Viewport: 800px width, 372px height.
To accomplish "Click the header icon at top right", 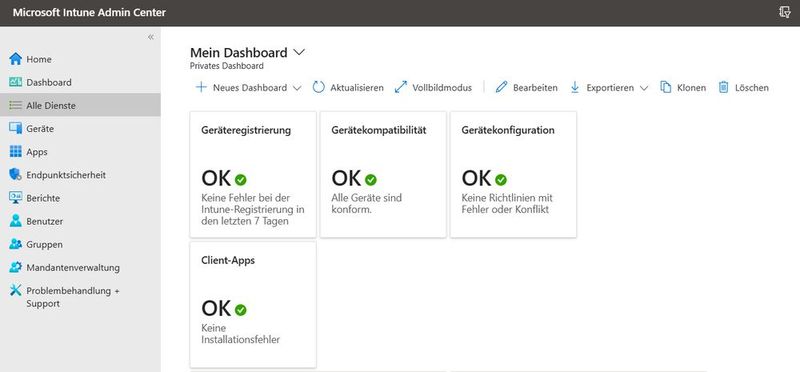I will 785,13.
